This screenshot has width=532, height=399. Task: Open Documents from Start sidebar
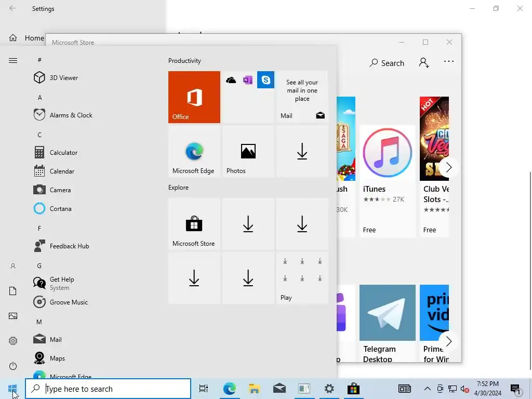click(x=13, y=291)
